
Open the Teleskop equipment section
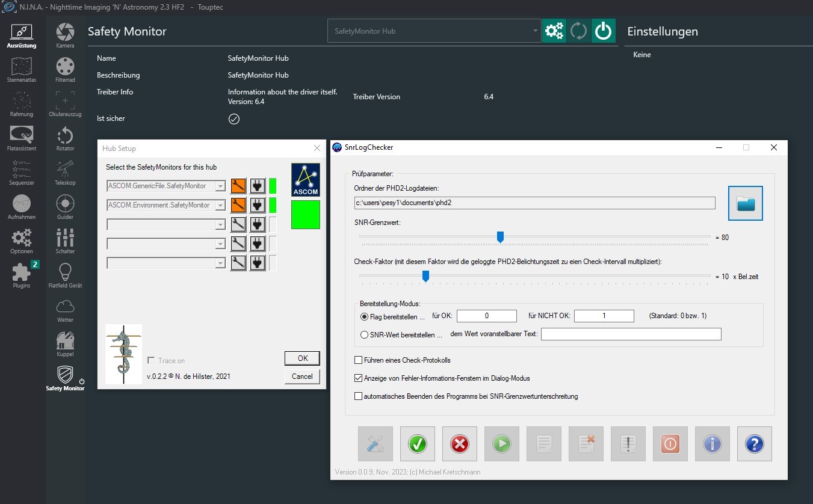65,173
